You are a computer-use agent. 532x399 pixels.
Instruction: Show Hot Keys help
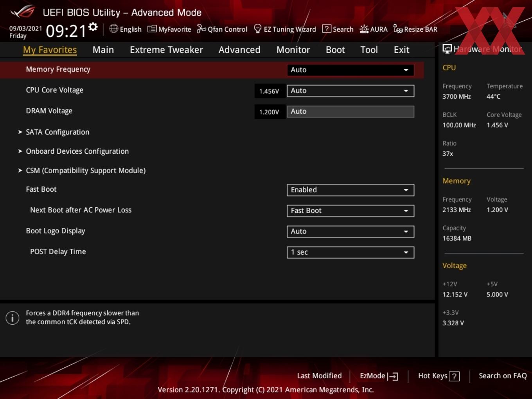coord(439,376)
